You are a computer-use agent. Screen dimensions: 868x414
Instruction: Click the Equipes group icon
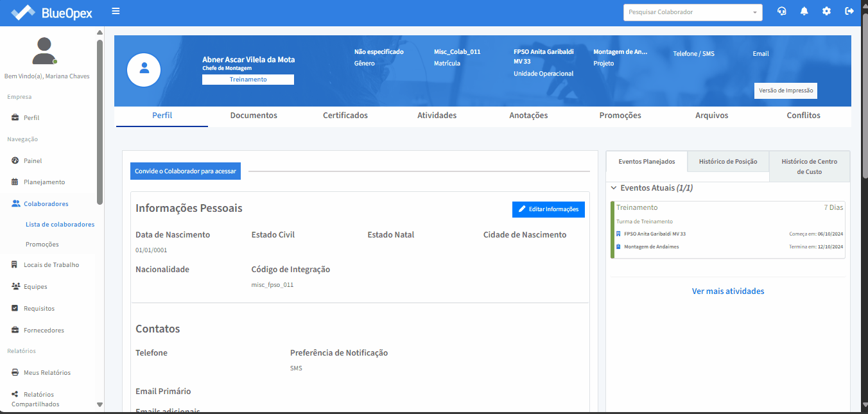pos(16,286)
